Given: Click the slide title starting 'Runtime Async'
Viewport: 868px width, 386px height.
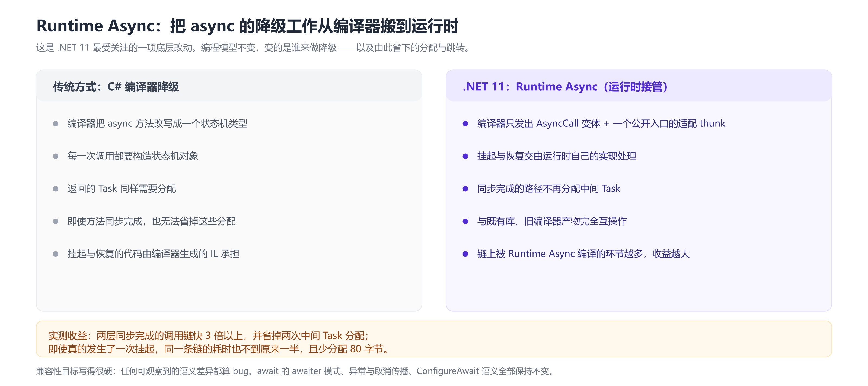Looking at the screenshot, I should [247, 26].
